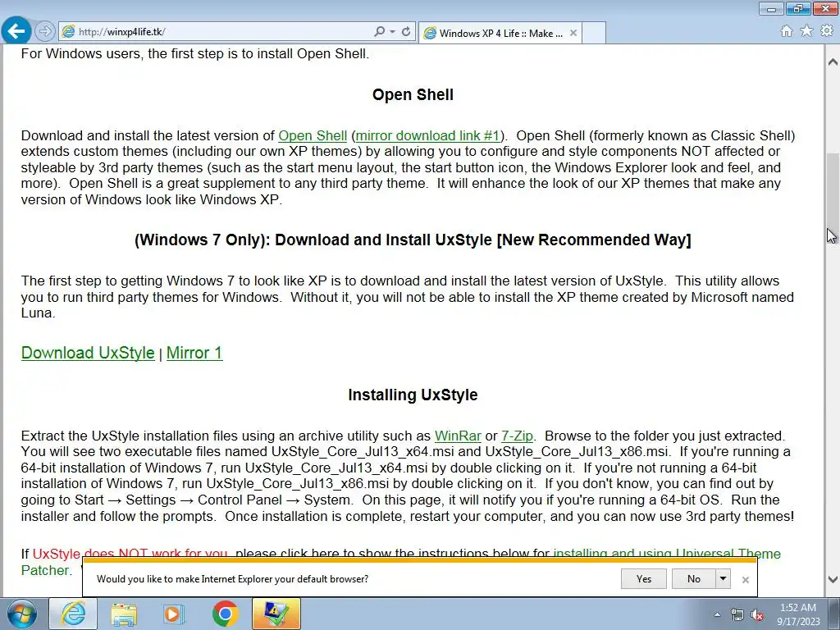Click the Internet Explorer page icon in address bar
The width and height of the screenshot is (840, 630).
pyautogui.click(x=69, y=32)
